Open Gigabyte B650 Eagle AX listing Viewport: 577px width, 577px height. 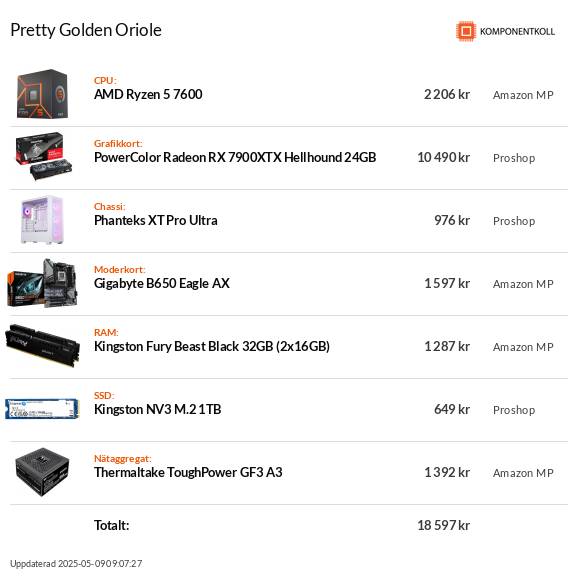coord(162,284)
